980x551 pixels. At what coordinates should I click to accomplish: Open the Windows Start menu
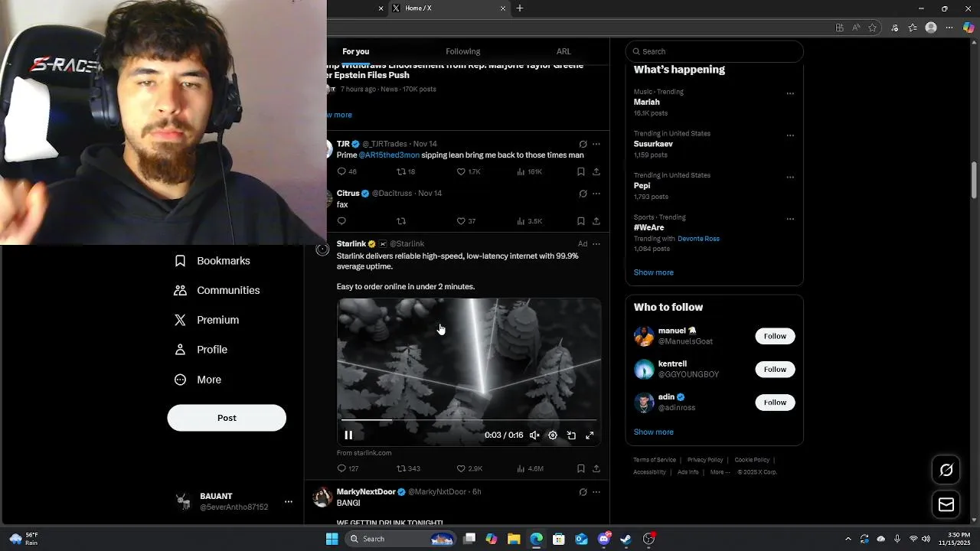[x=332, y=539]
